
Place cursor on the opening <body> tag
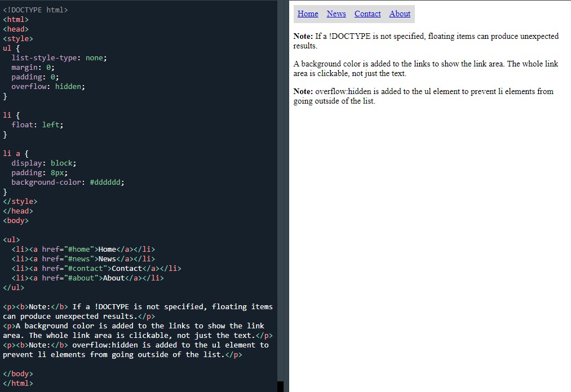pos(16,221)
